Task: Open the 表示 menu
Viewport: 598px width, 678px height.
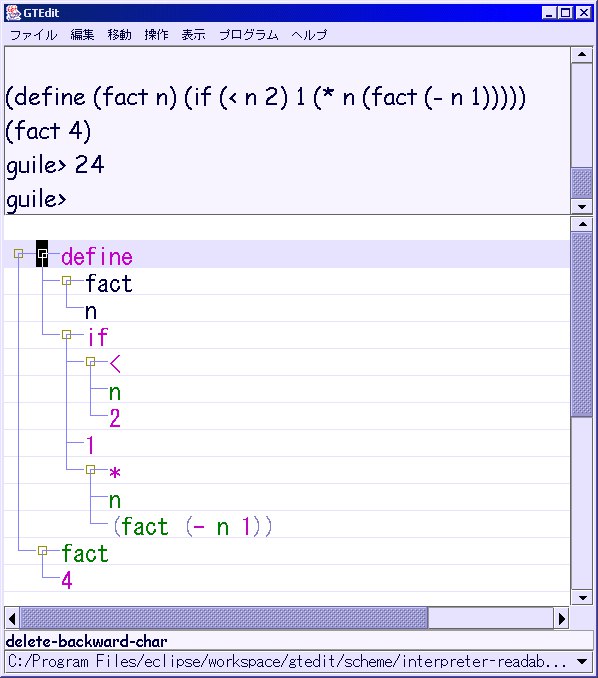Action: coord(193,35)
